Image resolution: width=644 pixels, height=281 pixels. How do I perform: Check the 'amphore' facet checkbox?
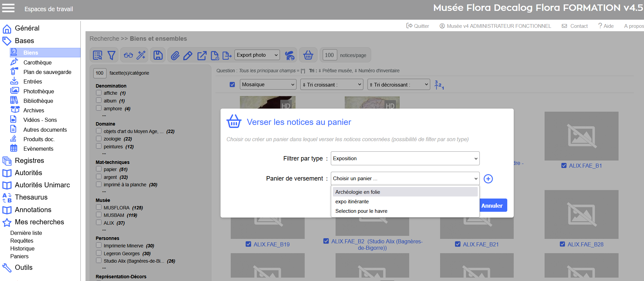tap(99, 108)
